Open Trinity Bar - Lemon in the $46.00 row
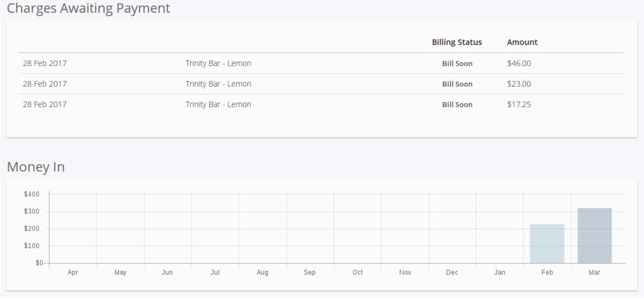The width and height of the screenshot is (644, 298). 218,63
